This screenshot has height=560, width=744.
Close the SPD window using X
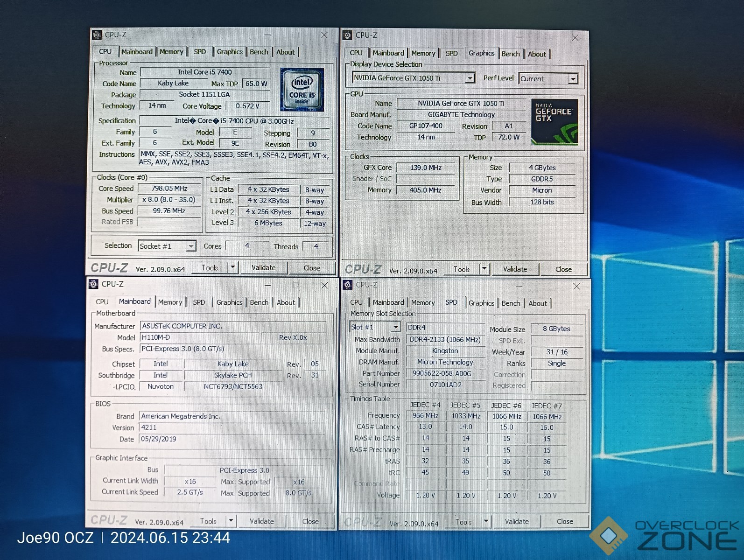(576, 287)
